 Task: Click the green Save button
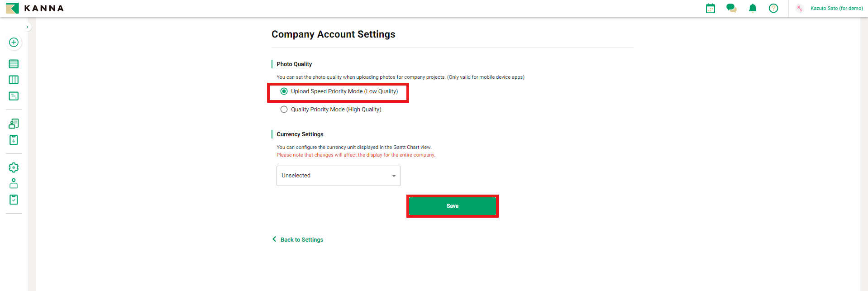[452, 206]
